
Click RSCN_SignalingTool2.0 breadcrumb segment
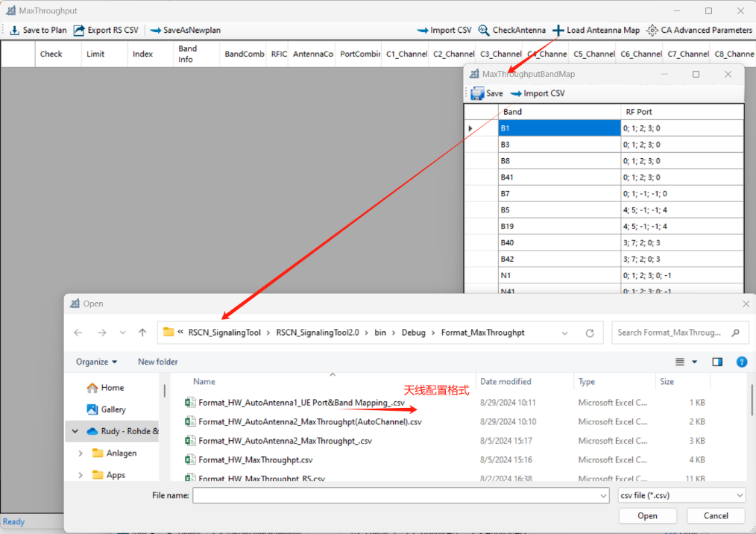click(318, 333)
